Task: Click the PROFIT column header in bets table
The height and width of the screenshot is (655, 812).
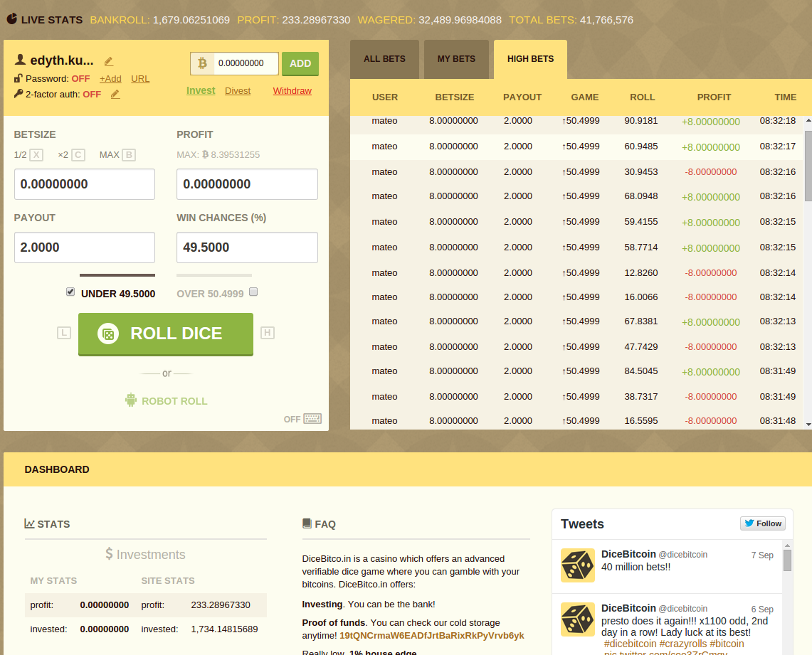Action: pos(714,97)
